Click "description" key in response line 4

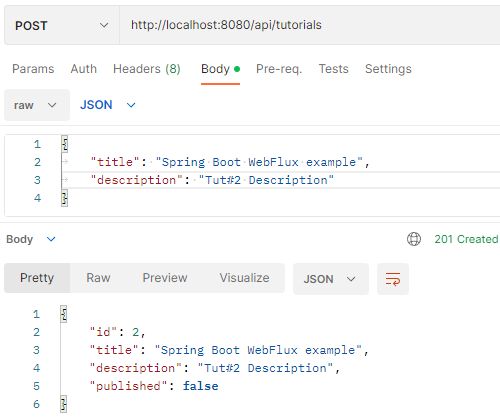pos(135,368)
